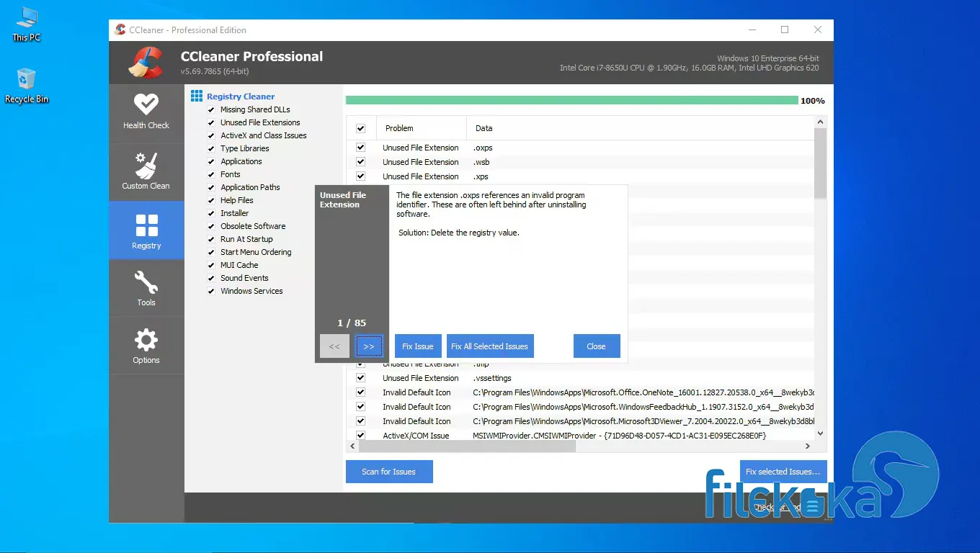Close the issue details dialog
Image resolution: width=980 pixels, height=553 pixels.
coord(597,346)
